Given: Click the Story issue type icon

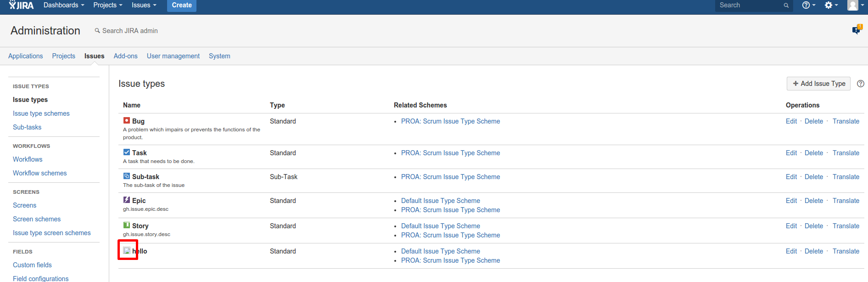Looking at the screenshot, I should [127, 225].
